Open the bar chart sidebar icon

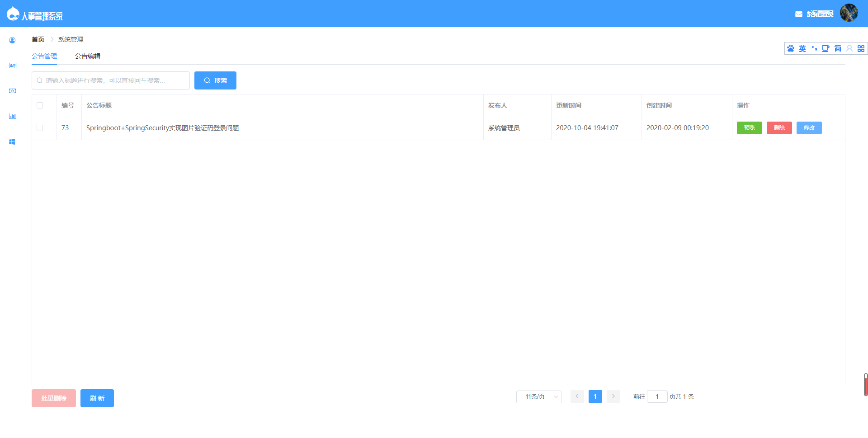point(12,116)
